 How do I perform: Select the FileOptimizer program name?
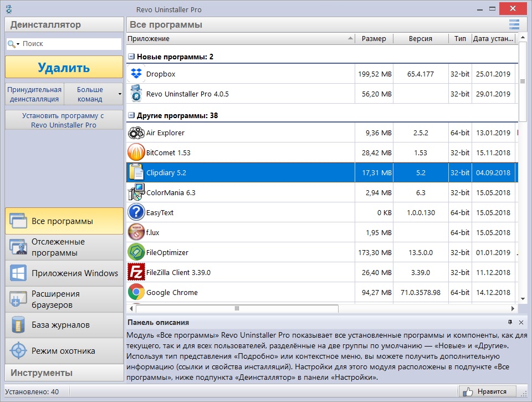pos(167,253)
